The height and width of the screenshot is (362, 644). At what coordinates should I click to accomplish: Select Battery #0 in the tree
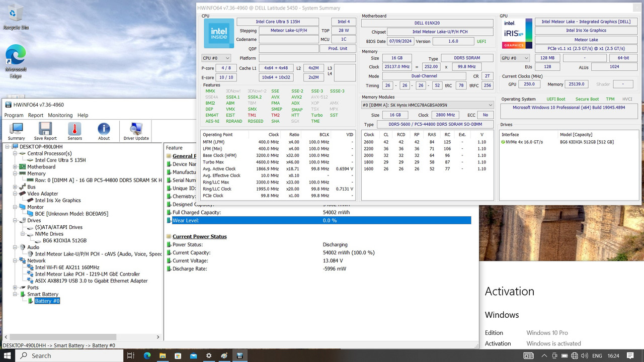47,301
